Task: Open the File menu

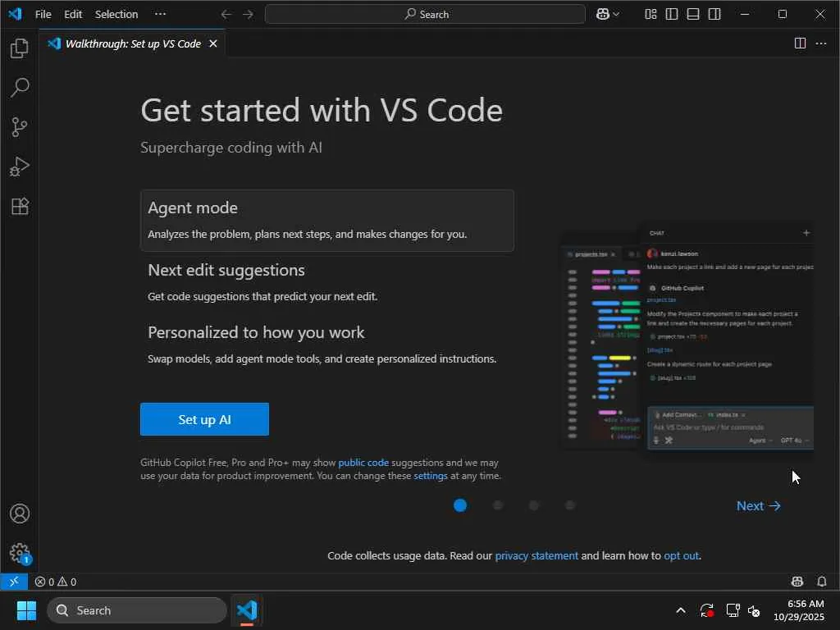Action: 43,14
